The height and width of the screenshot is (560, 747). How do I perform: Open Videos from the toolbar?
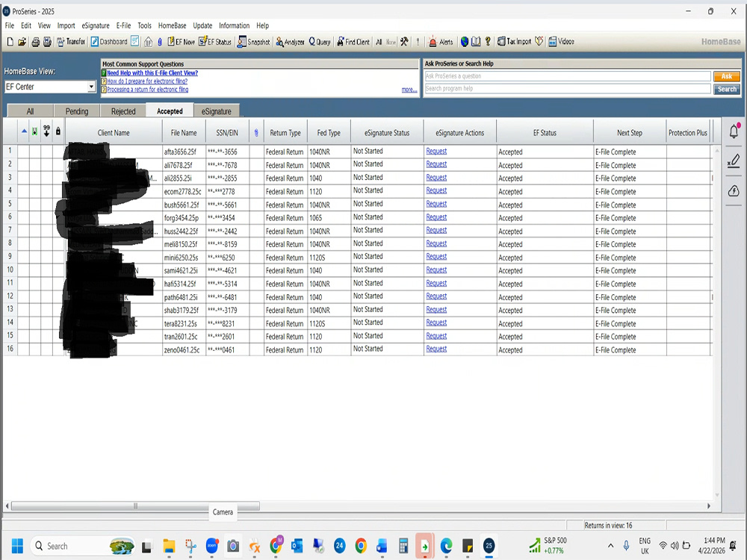pyautogui.click(x=561, y=42)
